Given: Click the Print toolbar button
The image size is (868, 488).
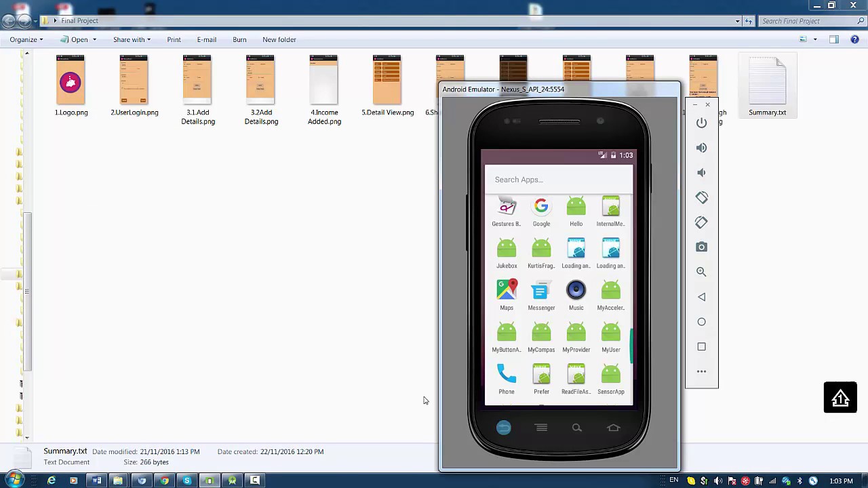Looking at the screenshot, I should [x=174, y=39].
